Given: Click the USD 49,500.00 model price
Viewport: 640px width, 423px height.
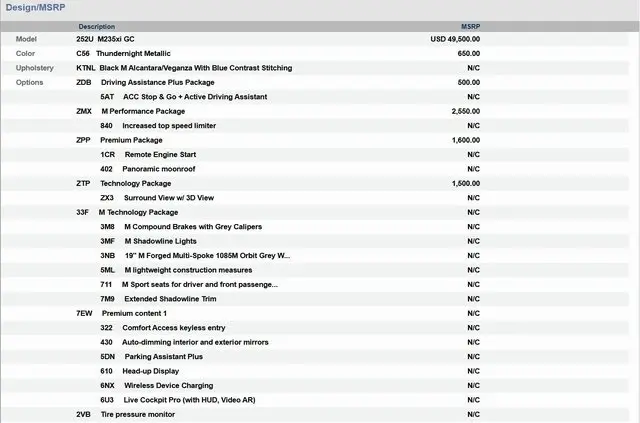Looking at the screenshot, I should 455,39.
